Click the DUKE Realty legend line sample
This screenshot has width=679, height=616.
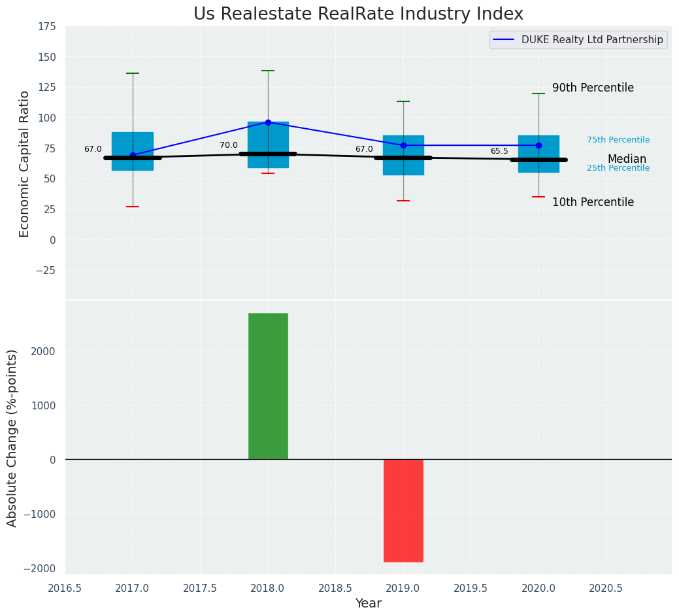tap(505, 40)
